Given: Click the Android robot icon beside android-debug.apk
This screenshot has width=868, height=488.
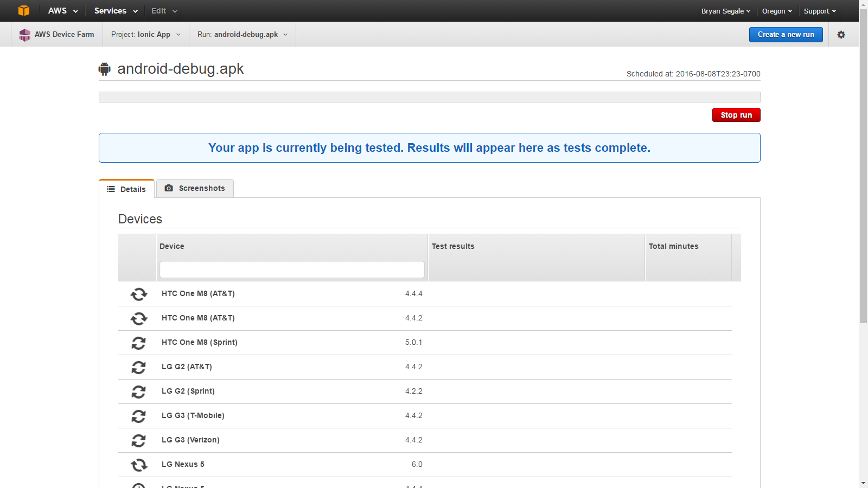Looking at the screenshot, I should coord(104,68).
